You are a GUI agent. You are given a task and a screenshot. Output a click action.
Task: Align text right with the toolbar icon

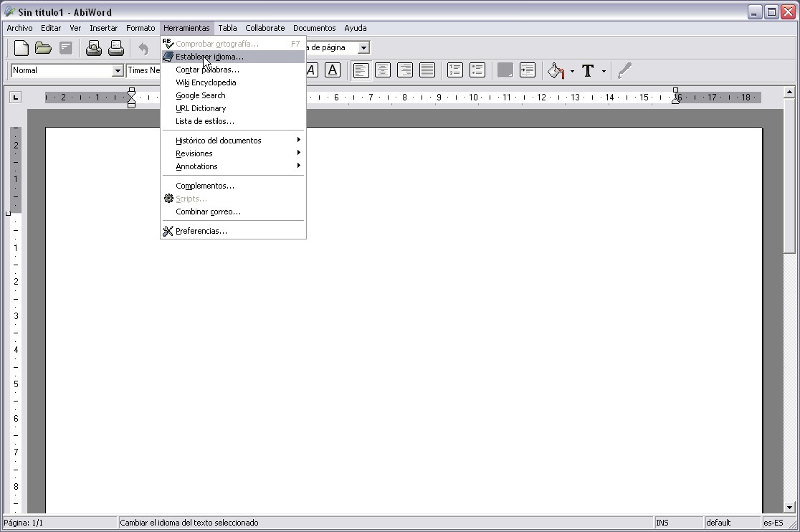click(404, 70)
